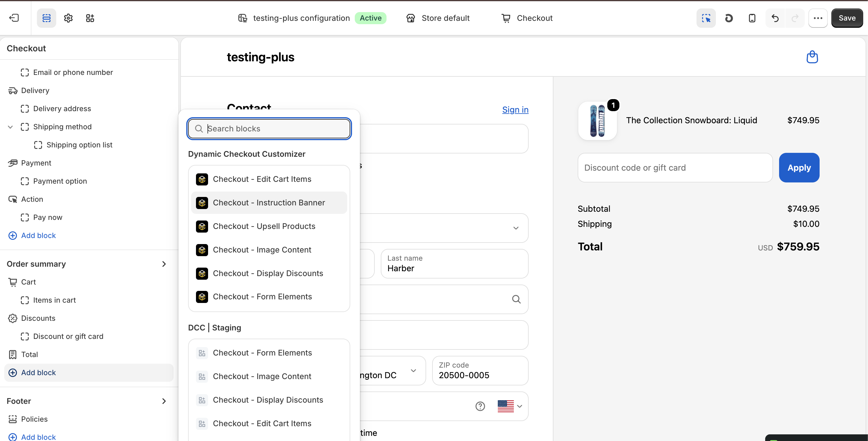This screenshot has height=441, width=868.
Task: Open the settings gear icon
Action: click(68, 18)
